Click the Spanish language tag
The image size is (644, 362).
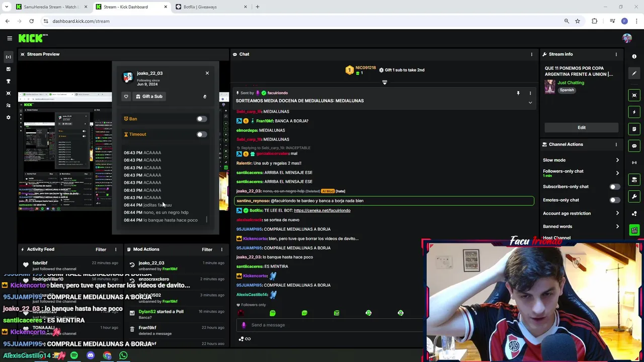pyautogui.click(x=567, y=90)
